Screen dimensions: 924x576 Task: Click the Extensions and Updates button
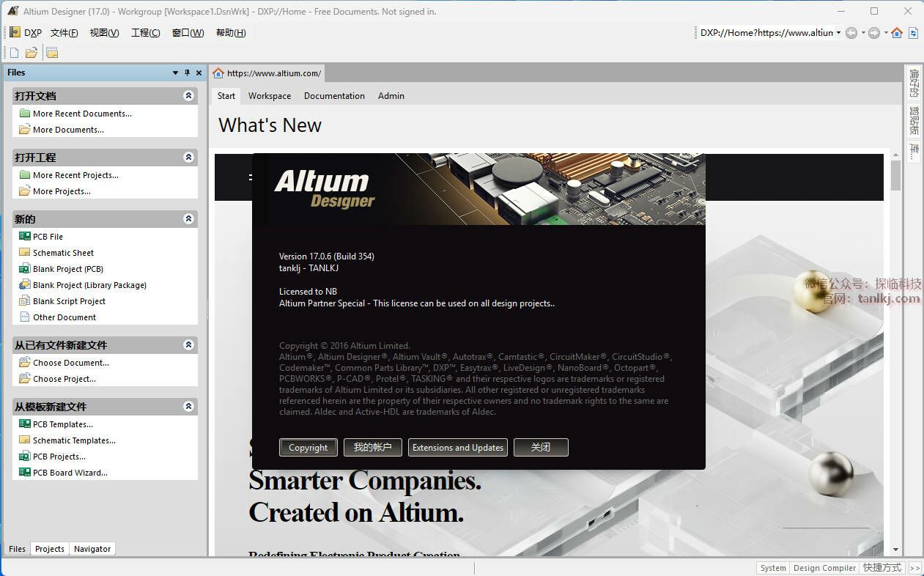tap(458, 448)
